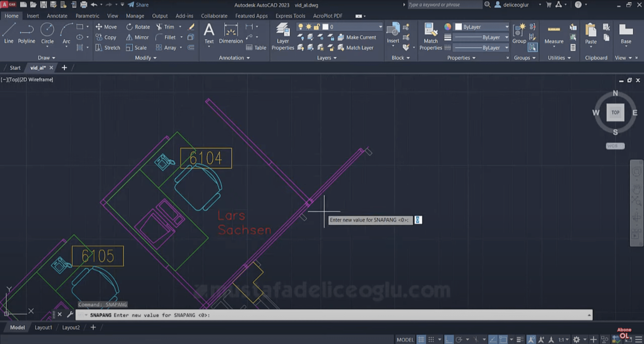
Task: Click Make Current layer button
Action: coord(357,37)
